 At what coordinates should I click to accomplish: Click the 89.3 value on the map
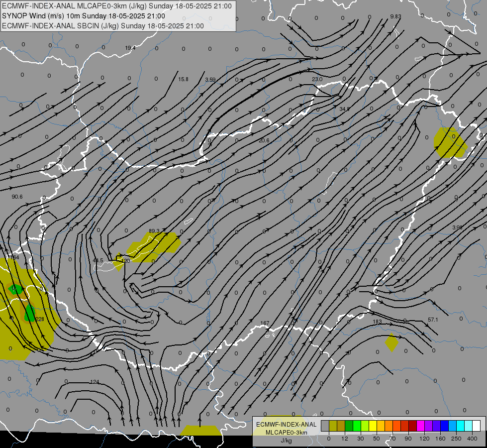pos(154,231)
